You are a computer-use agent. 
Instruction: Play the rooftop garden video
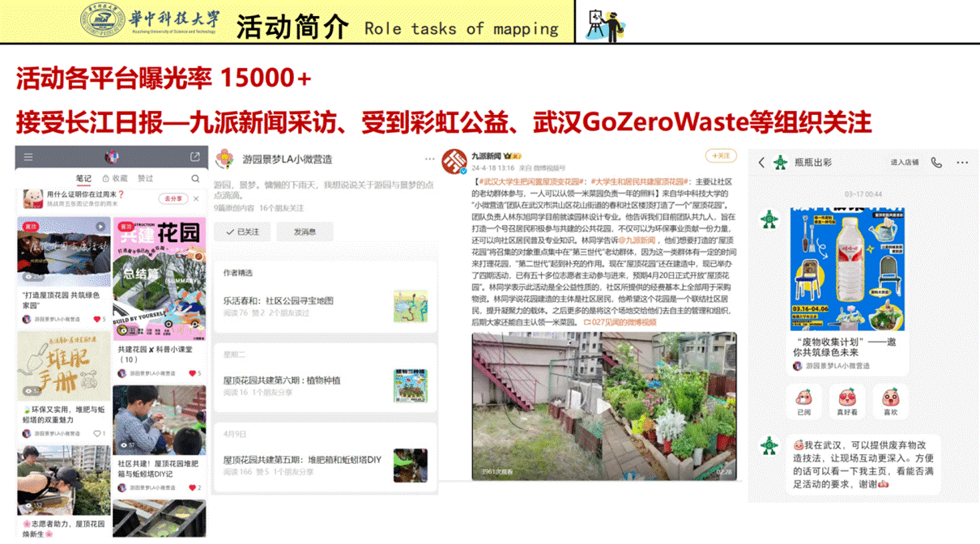[603, 406]
